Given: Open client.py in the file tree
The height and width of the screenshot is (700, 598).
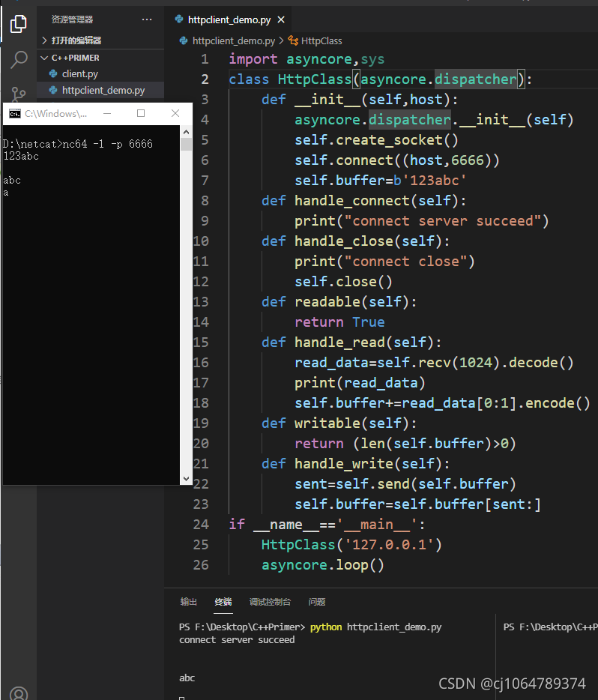Looking at the screenshot, I should [80, 73].
